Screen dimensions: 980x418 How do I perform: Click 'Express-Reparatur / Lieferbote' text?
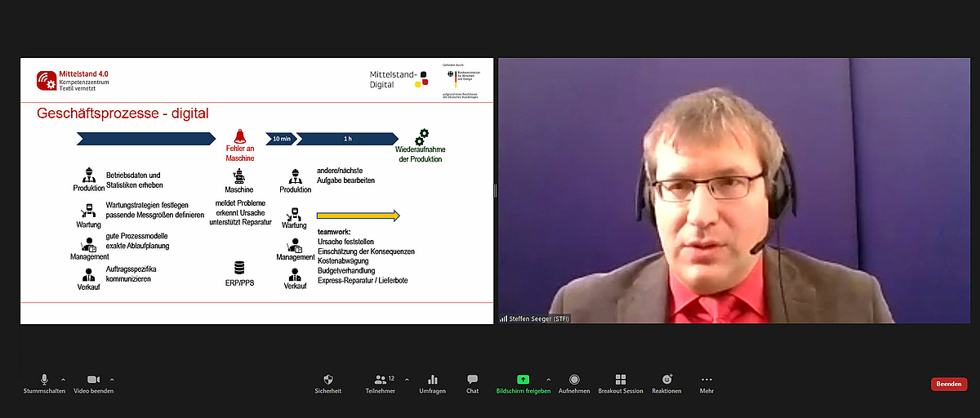click(x=363, y=281)
